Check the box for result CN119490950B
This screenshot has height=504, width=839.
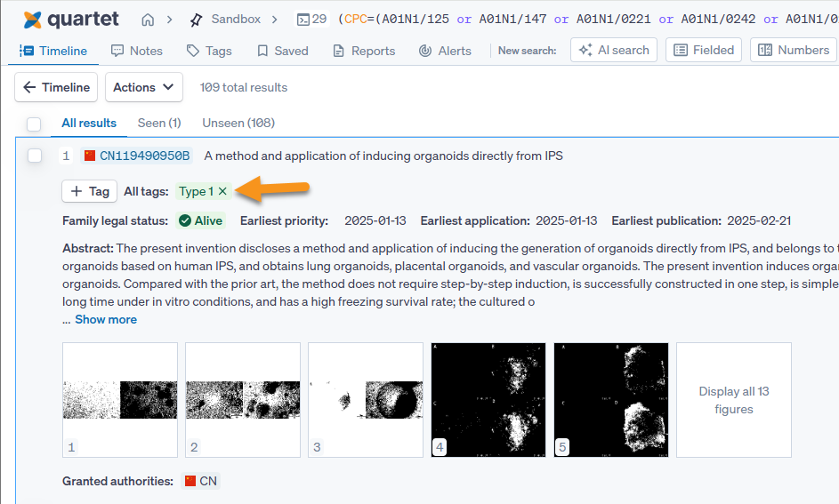(35, 156)
